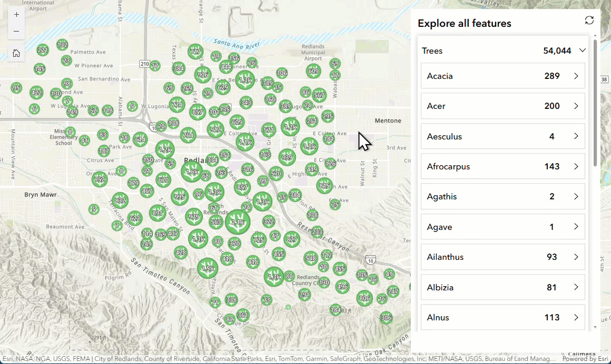Click the 422 tree cluster
The height and width of the screenshot is (364, 611).
click(x=36, y=93)
